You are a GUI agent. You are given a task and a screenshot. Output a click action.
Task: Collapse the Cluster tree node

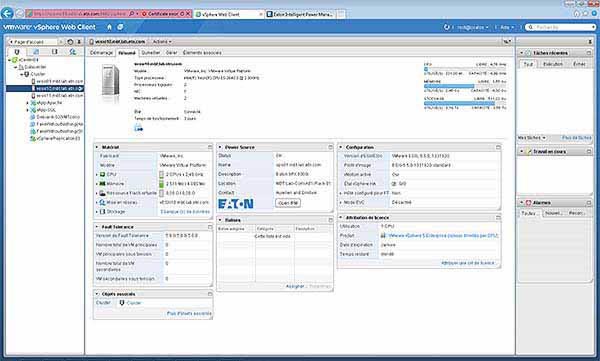22,74
